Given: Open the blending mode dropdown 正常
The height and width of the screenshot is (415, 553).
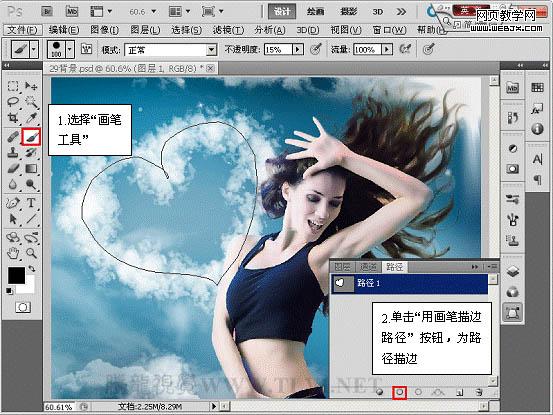Looking at the screenshot, I should (x=170, y=50).
